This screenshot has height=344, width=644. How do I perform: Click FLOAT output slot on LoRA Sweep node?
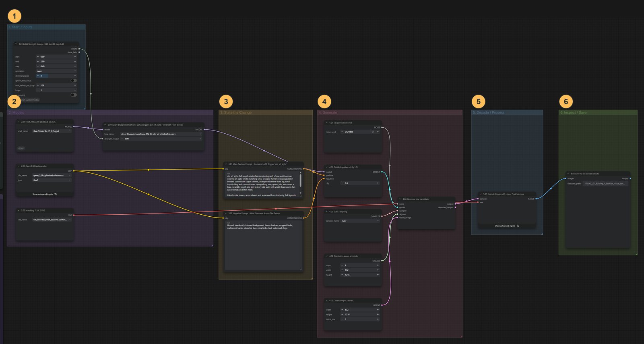pyautogui.click(x=79, y=49)
